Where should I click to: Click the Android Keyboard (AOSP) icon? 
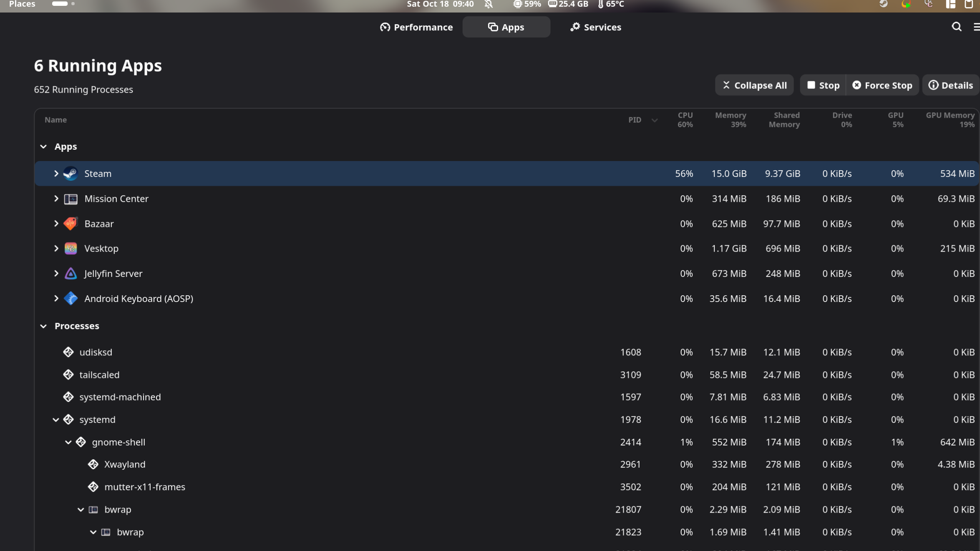(x=71, y=299)
